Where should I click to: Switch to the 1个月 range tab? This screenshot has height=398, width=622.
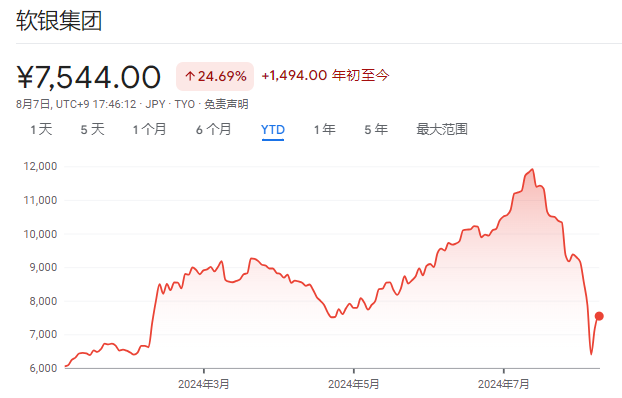point(149,129)
